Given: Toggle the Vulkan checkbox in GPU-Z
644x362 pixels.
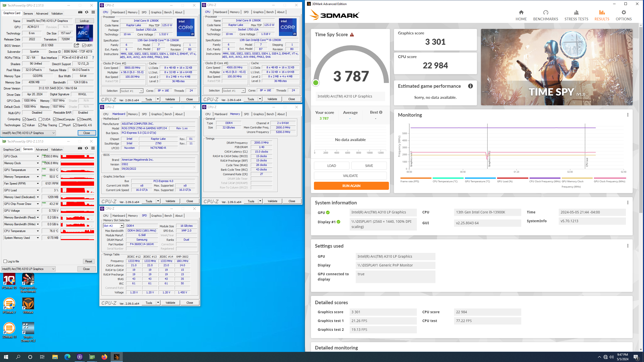Looking at the screenshot, I should tap(24, 125).
